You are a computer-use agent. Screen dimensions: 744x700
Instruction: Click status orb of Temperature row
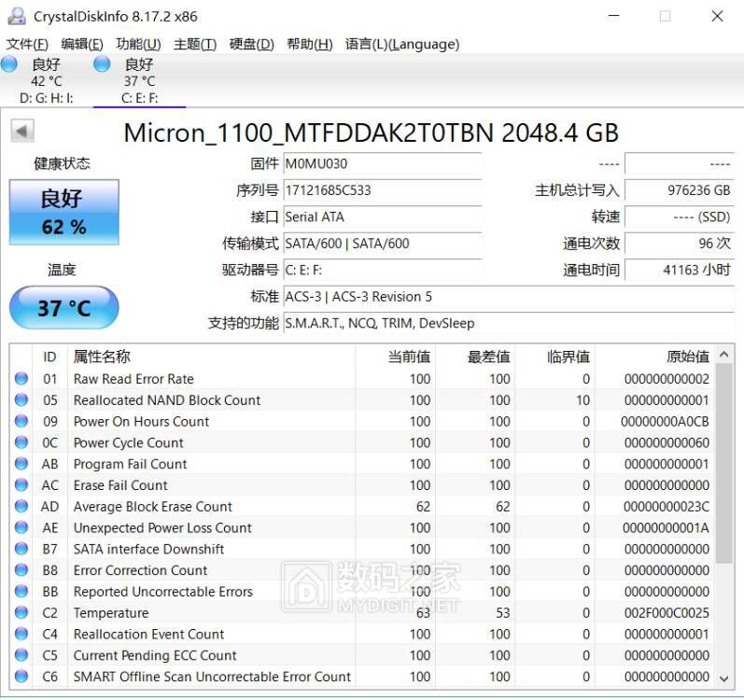(x=21, y=612)
